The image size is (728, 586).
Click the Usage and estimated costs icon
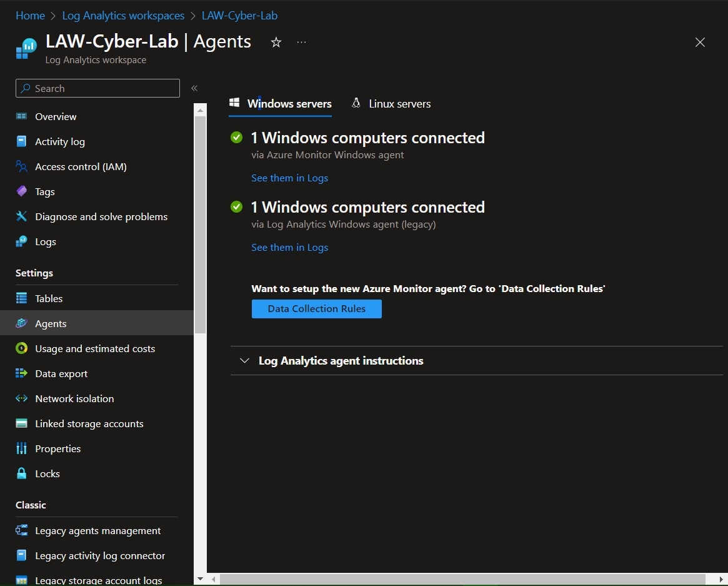pos(21,348)
